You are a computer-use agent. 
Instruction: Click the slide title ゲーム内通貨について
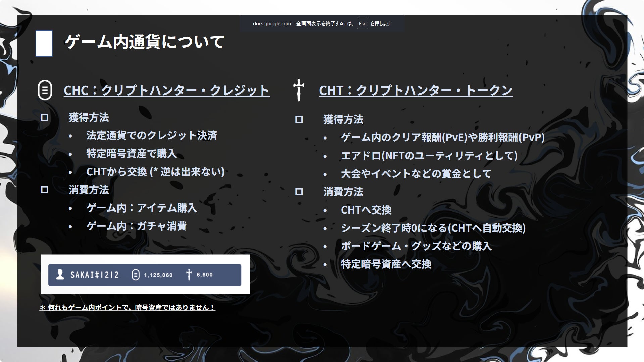tap(144, 42)
